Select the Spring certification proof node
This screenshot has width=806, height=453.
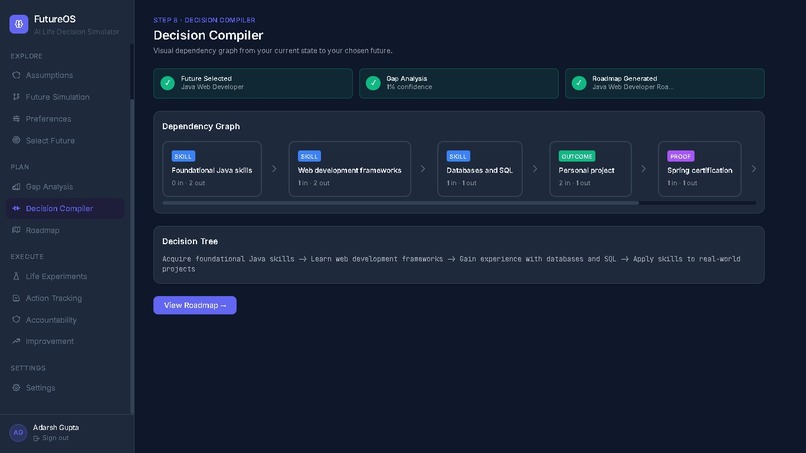[700, 169]
